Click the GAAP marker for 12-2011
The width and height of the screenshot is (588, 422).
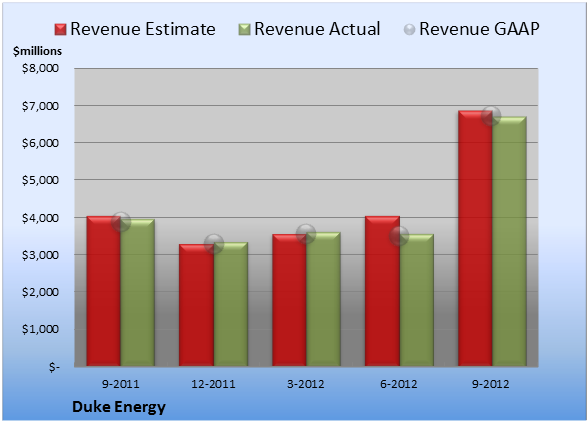click(214, 244)
